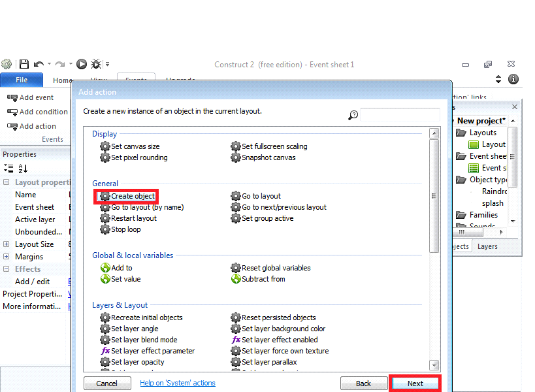Select Set layer background color action
Viewport: 535px width, 392px height.
click(278, 329)
